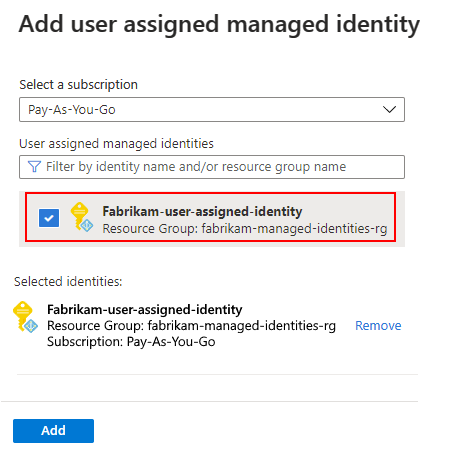This screenshot has width=450, height=450.
Task: Click the funnel filter icon
Action: point(34,166)
